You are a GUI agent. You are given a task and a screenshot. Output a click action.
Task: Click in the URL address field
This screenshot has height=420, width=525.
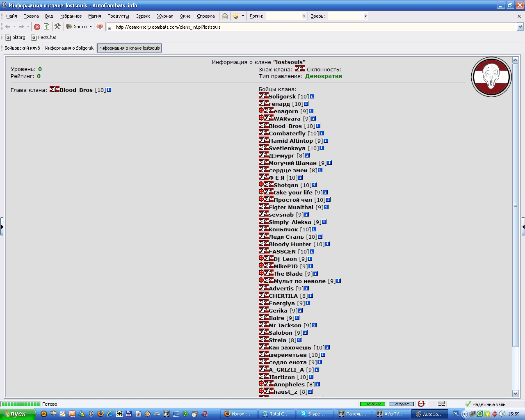[x=312, y=27]
